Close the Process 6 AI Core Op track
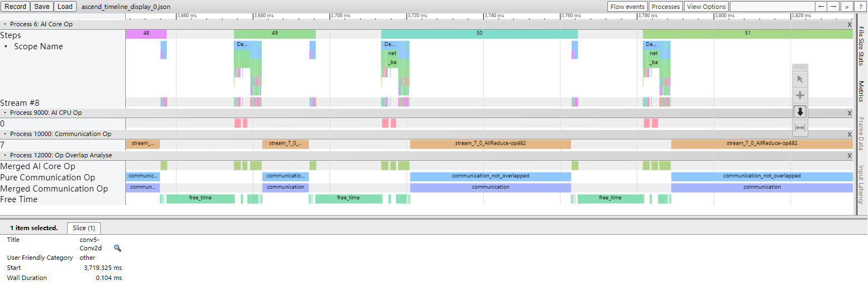Viewport: 868px width, 289px height. (x=849, y=25)
